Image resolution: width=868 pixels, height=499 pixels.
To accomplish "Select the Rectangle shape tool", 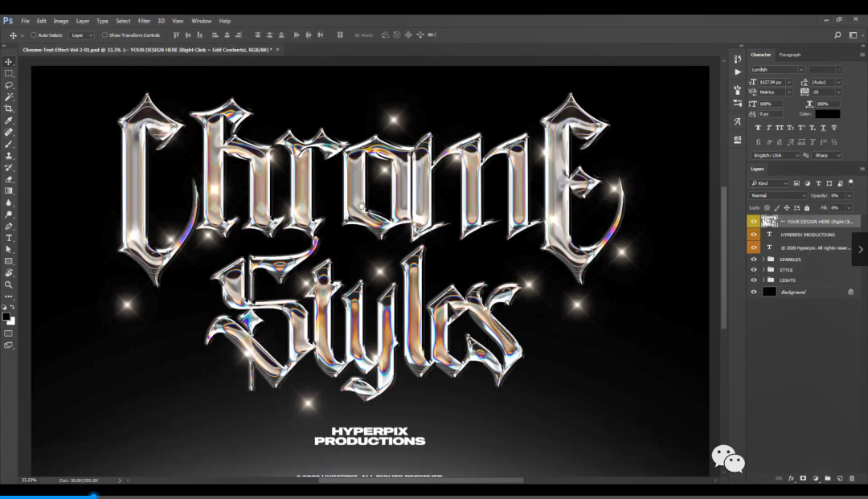I will click(x=8, y=261).
